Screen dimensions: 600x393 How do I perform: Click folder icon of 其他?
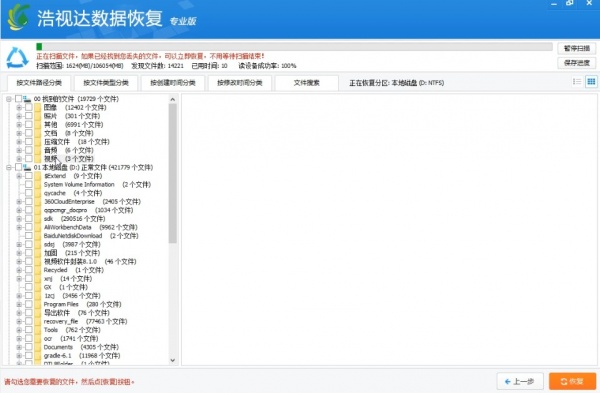click(38, 124)
